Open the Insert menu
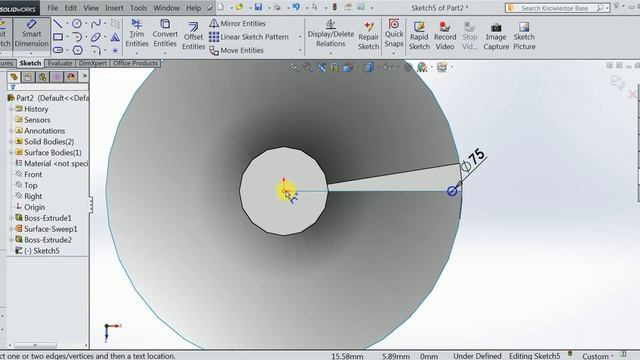This screenshot has height=360, width=640. coord(114,8)
